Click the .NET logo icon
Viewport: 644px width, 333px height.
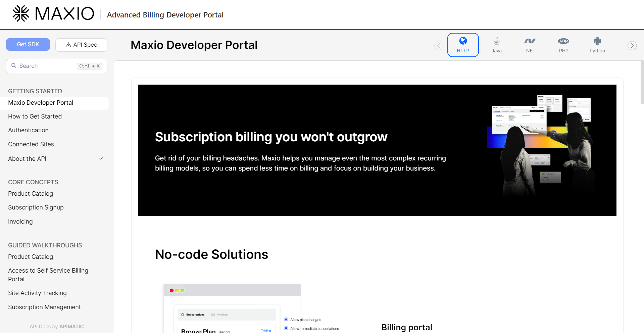click(530, 41)
